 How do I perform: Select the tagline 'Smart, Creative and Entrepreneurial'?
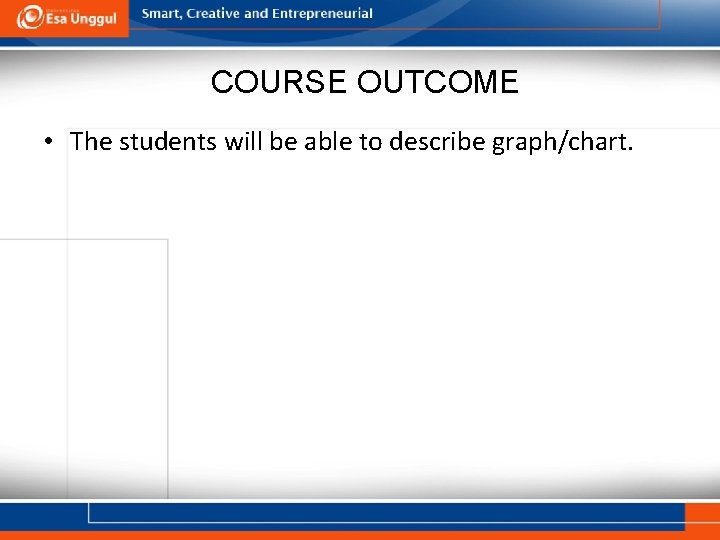coord(257,13)
